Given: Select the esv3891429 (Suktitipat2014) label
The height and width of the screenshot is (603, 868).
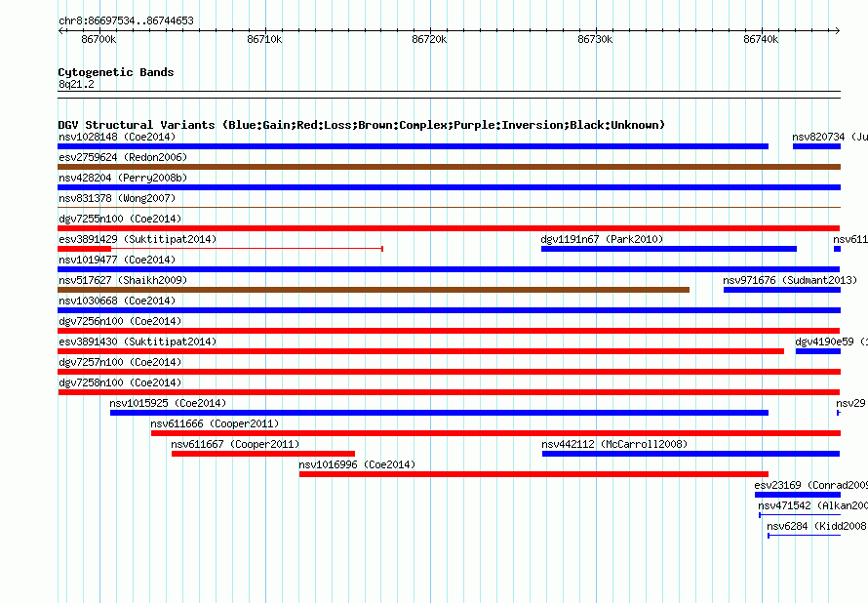Looking at the screenshot, I should tap(138, 239).
